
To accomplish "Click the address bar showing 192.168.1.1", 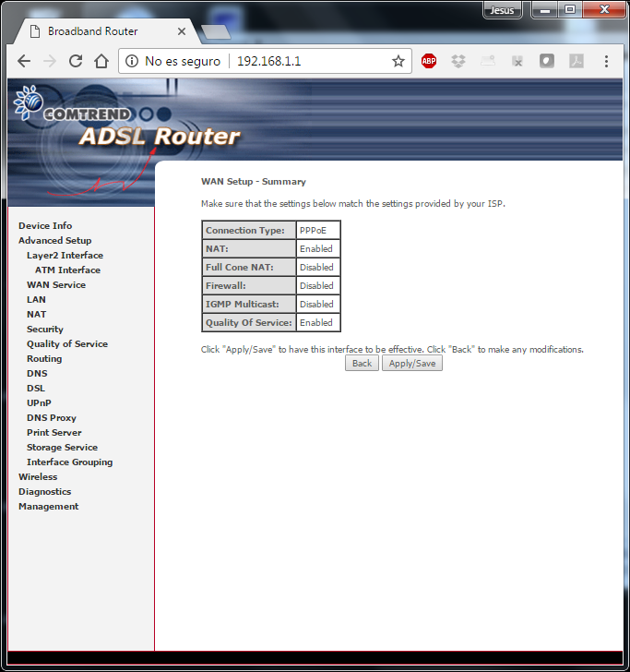I will (x=304, y=61).
